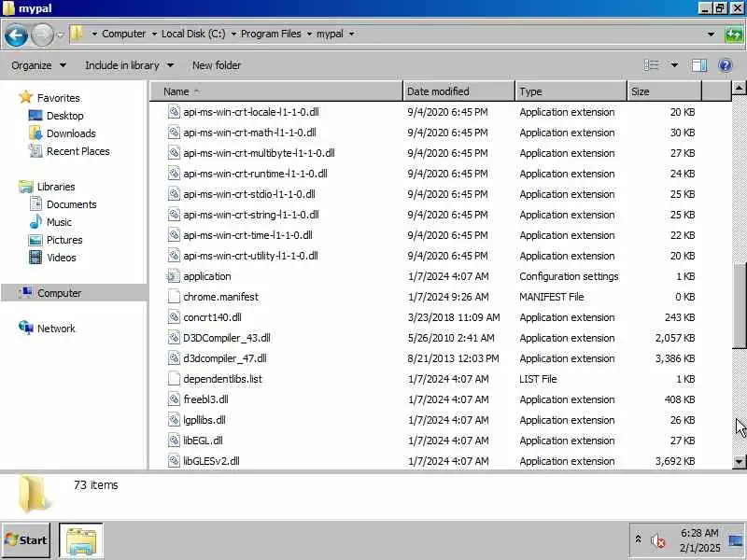Open the change view icon

(x=651, y=65)
